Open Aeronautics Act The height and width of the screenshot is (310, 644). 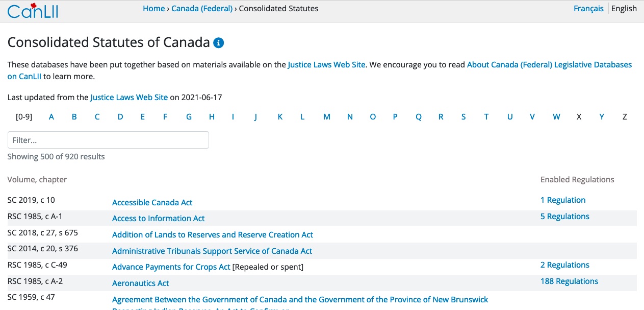pos(141,283)
